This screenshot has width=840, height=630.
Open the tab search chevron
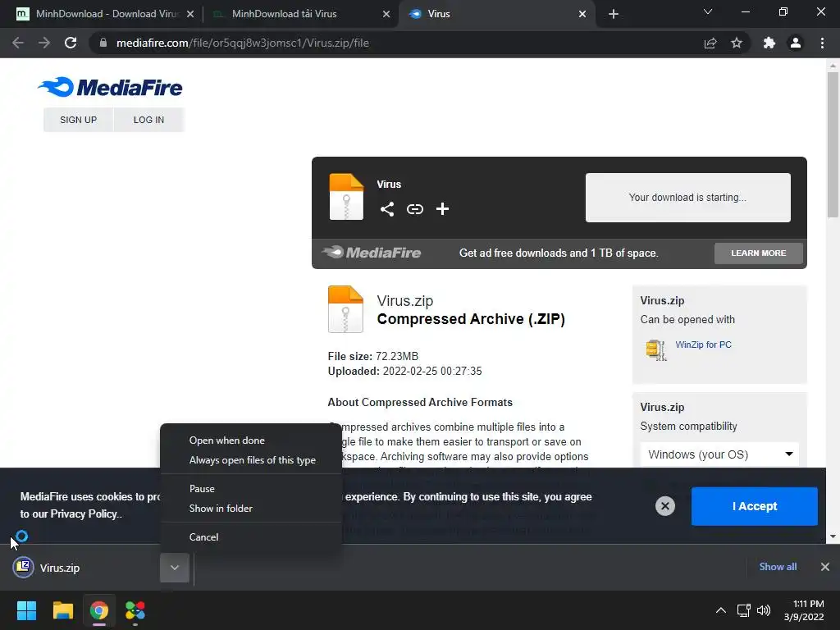(708, 11)
